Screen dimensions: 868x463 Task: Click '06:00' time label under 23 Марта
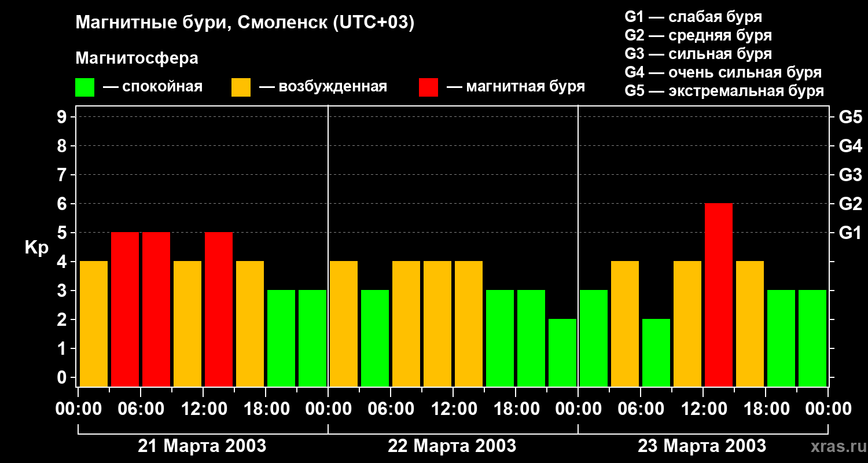641,409
